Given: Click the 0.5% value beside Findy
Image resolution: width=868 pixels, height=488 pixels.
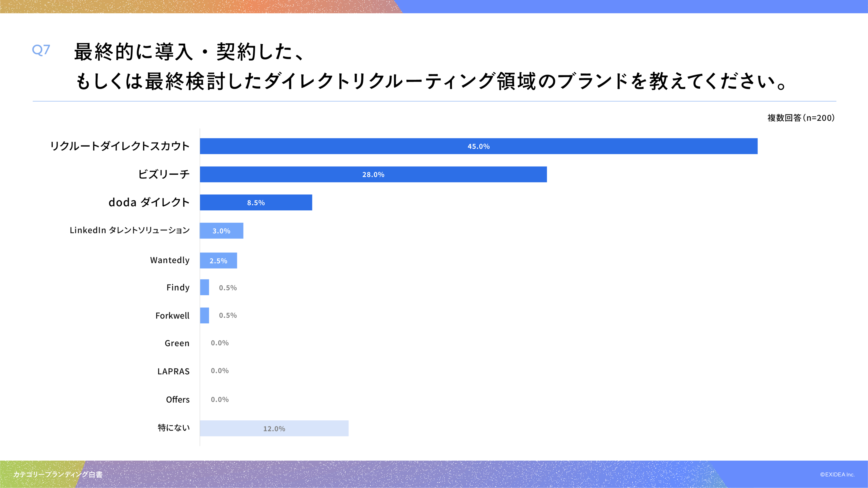Looking at the screenshot, I should click(x=228, y=288).
